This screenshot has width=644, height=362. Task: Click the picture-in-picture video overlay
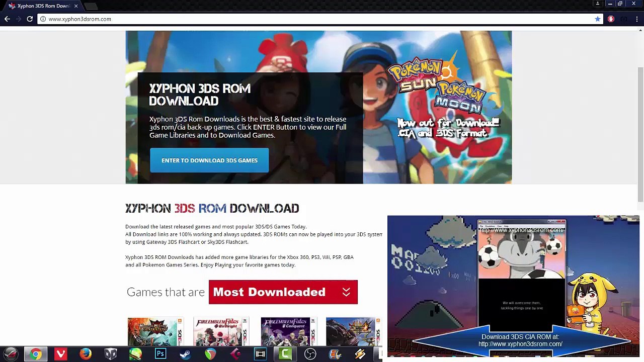(513, 286)
